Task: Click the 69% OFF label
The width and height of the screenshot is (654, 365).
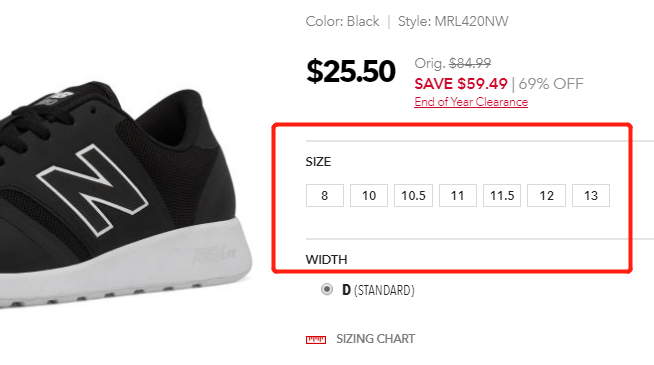Action: point(551,84)
